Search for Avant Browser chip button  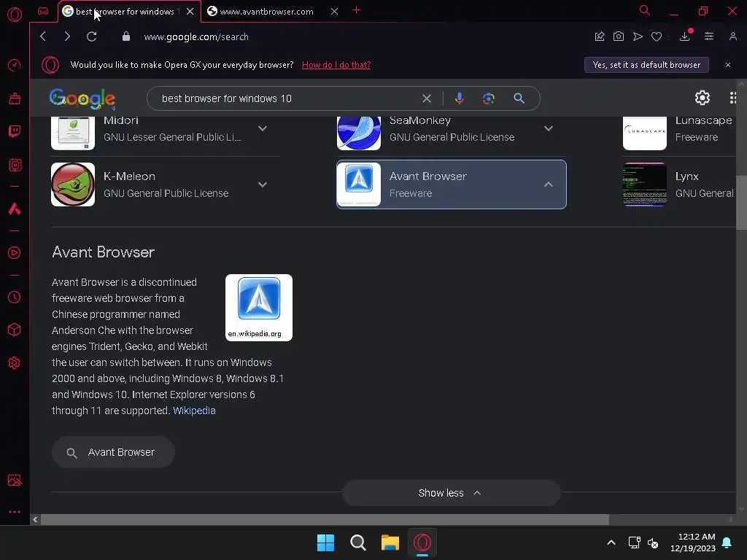[113, 452]
